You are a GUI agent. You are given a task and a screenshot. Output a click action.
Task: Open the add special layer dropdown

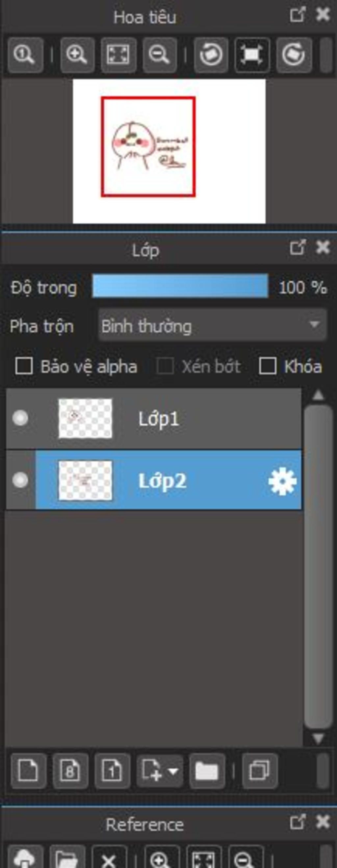point(160,771)
